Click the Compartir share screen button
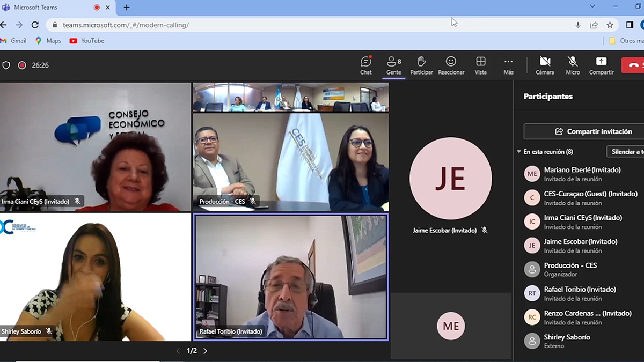 coord(601,65)
